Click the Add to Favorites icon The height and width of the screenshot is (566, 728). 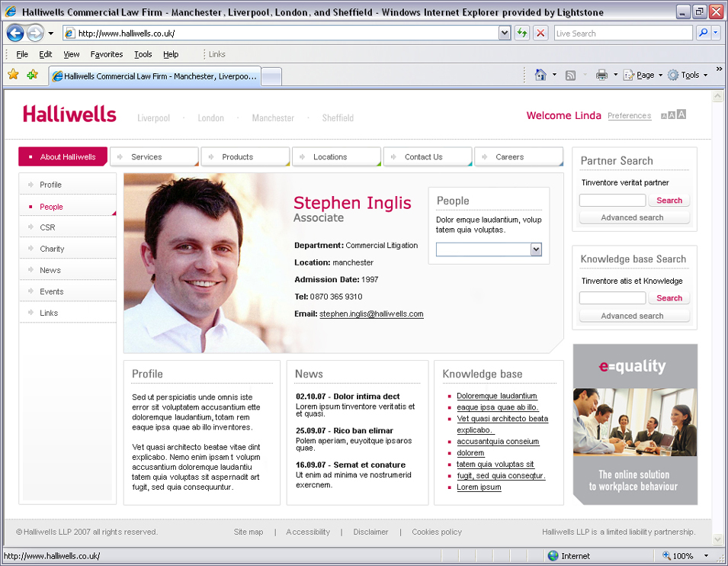(x=32, y=74)
